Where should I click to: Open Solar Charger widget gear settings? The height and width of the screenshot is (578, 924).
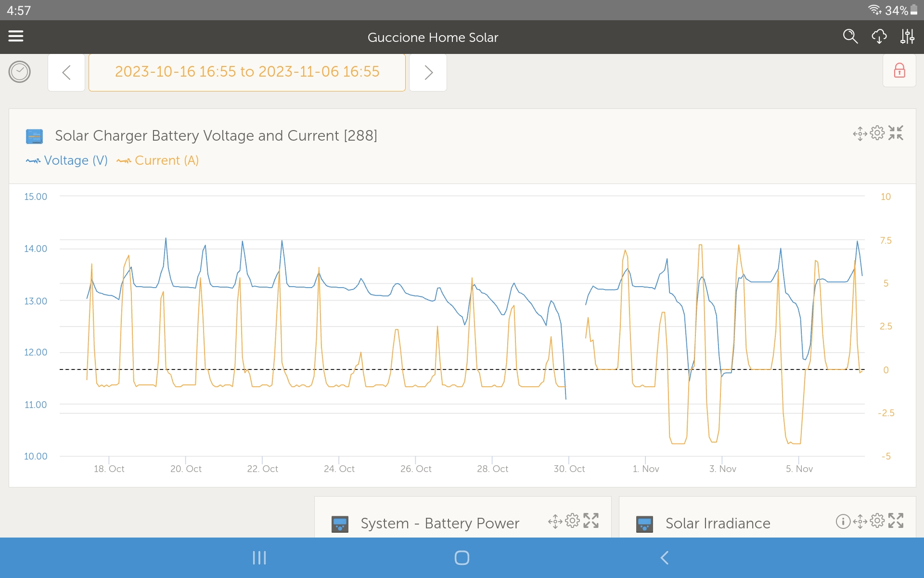tap(877, 133)
